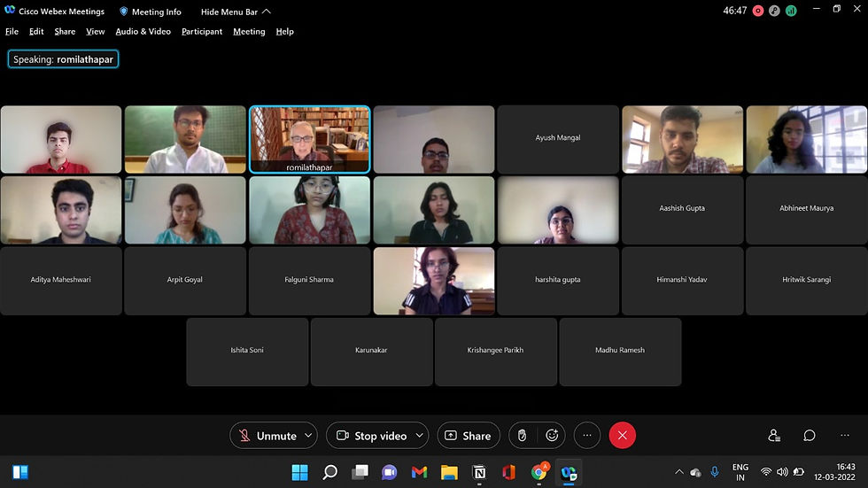Open the reactions smiley icon
868x488 pixels.
coord(552,436)
